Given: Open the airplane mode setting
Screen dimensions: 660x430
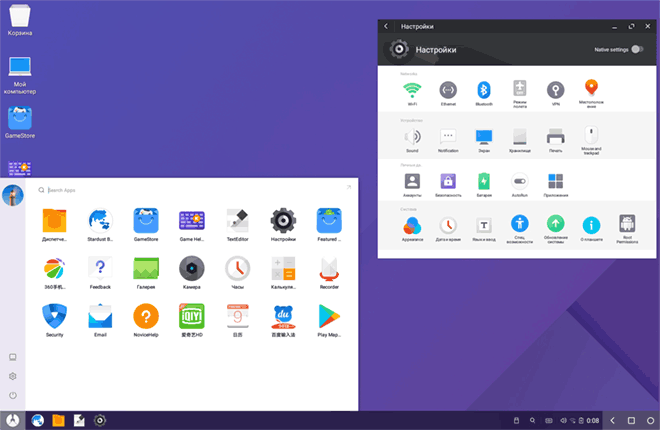Looking at the screenshot, I should pyautogui.click(x=520, y=94).
